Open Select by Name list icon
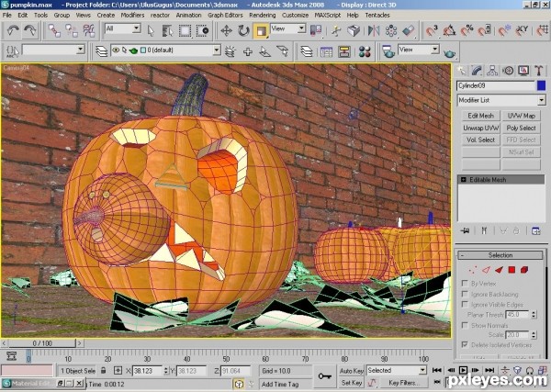 (168, 31)
